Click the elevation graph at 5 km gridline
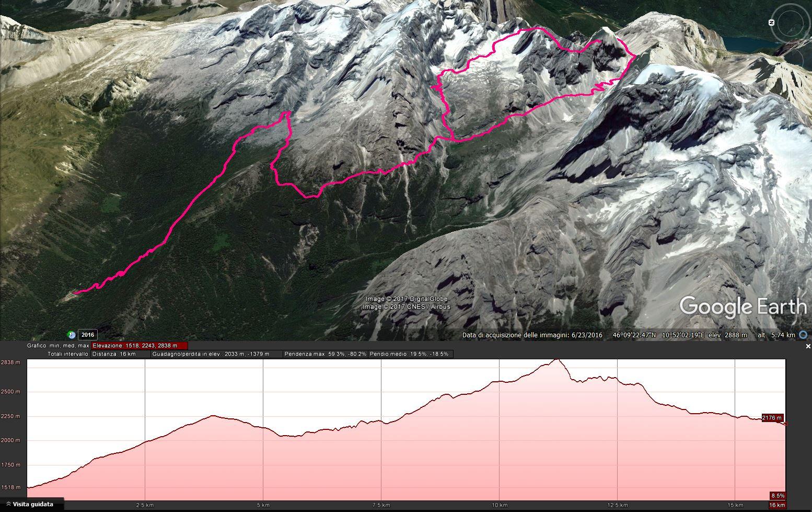This screenshot has width=812, height=512. pos(263,430)
